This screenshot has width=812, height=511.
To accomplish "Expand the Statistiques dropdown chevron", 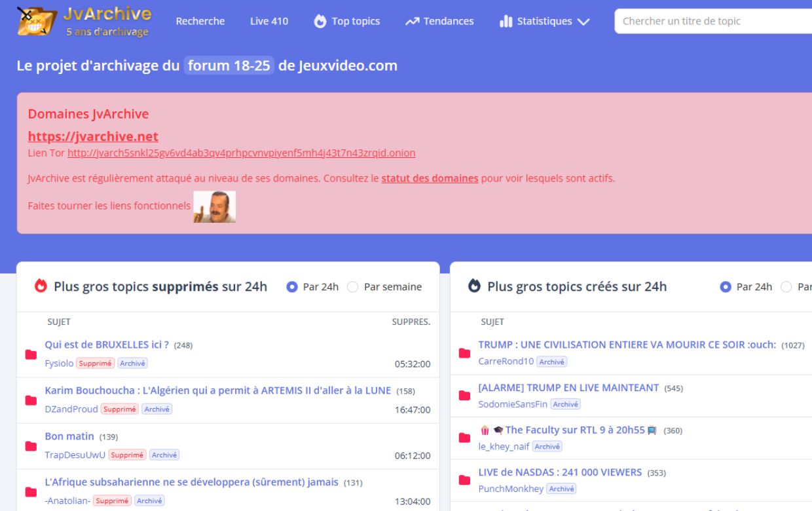I will point(583,22).
